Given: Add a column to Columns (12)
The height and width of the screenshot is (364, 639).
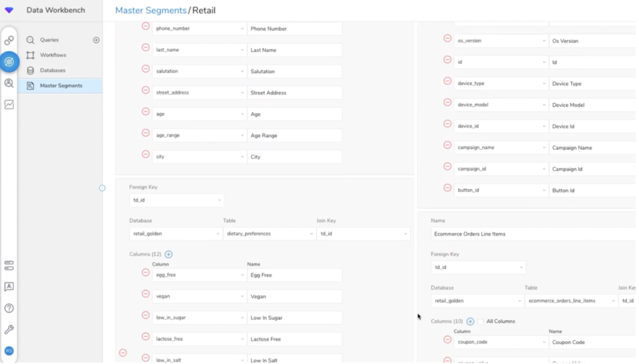Looking at the screenshot, I should [x=168, y=254].
